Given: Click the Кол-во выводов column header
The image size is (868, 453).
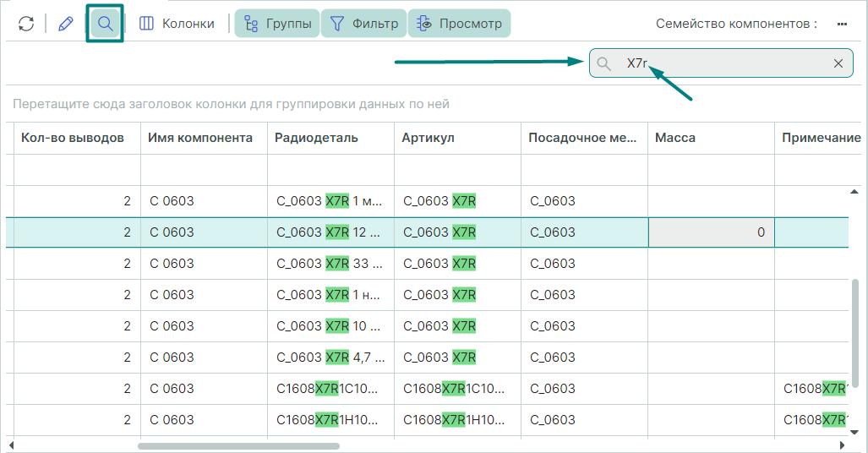Looking at the screenshot, I should point(73,138).
